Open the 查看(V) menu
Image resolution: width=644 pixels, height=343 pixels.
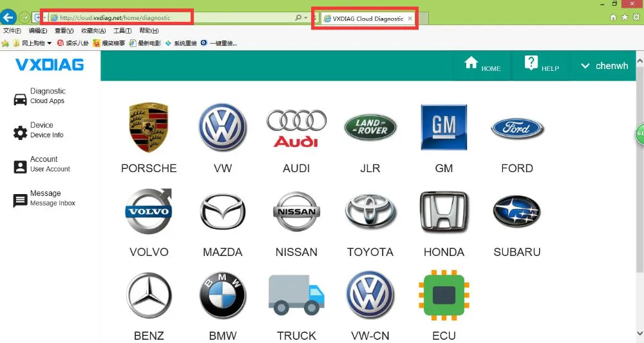tap(64, 31)
